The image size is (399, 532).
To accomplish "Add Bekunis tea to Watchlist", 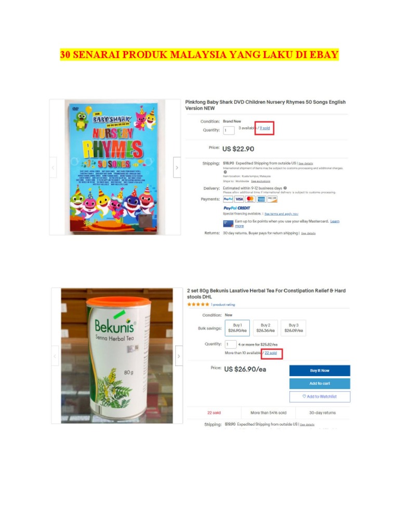I will pos(320,396).
